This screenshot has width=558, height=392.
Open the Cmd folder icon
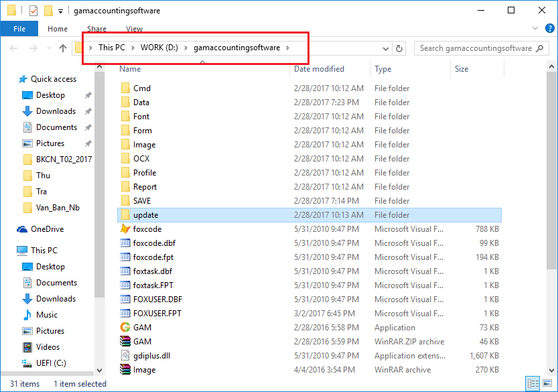125,88
